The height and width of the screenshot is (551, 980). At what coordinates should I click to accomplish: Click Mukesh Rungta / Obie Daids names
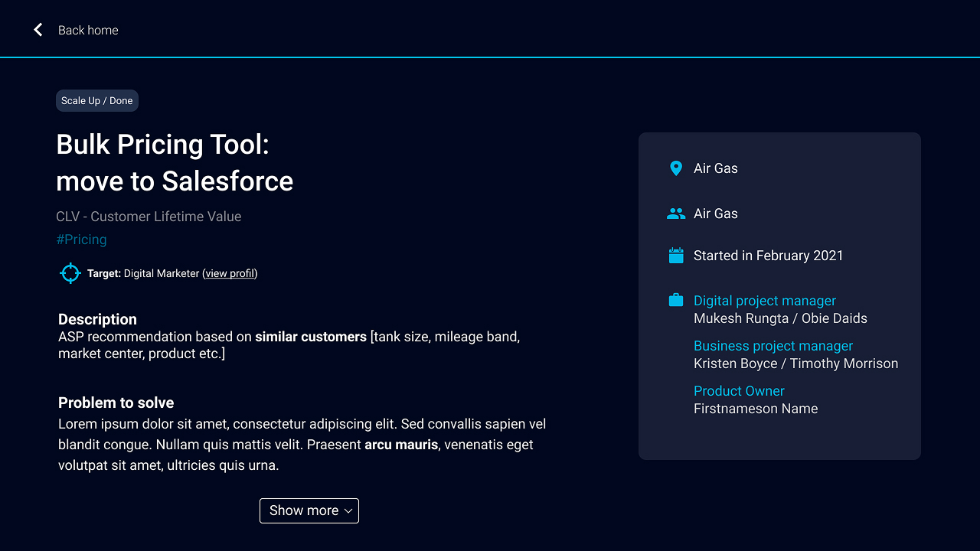(x=780, y=318)
